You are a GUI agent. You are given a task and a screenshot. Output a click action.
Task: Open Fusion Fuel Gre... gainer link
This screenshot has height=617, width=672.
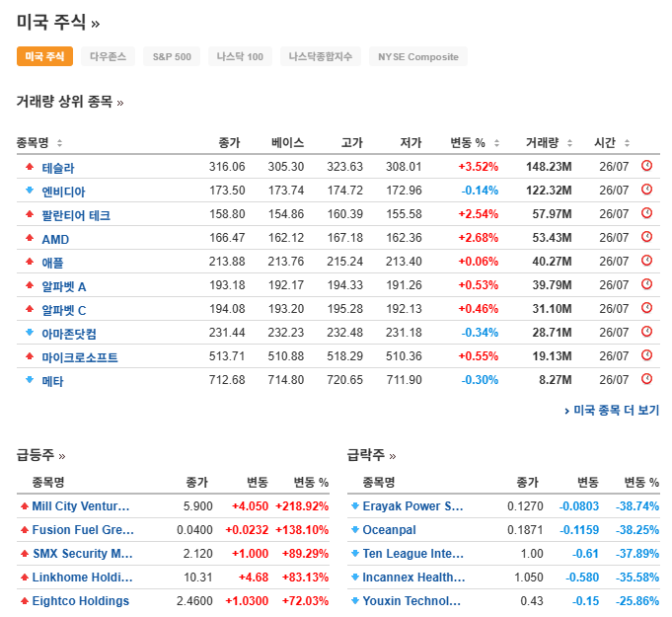tap(83, 529)
